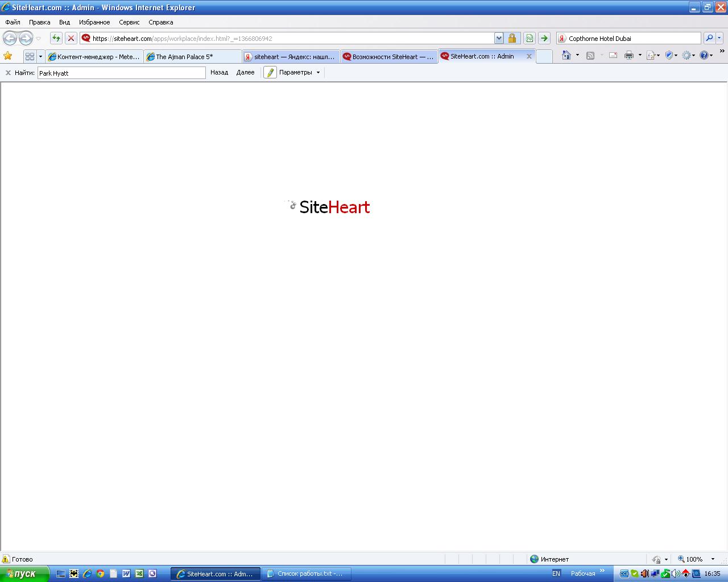Open the Home button dropdown arrow
This screenshot has width=728, height=582.
[577, 55]
